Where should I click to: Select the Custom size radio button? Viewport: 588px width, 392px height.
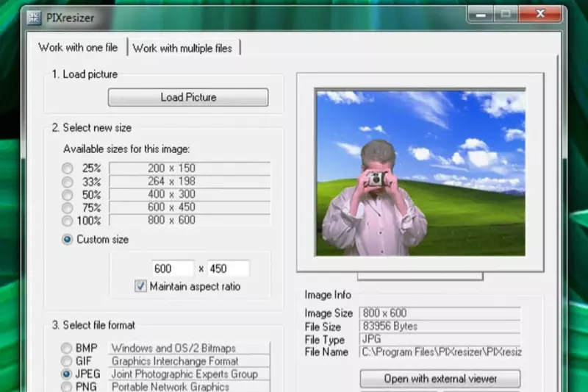point(68,239)
